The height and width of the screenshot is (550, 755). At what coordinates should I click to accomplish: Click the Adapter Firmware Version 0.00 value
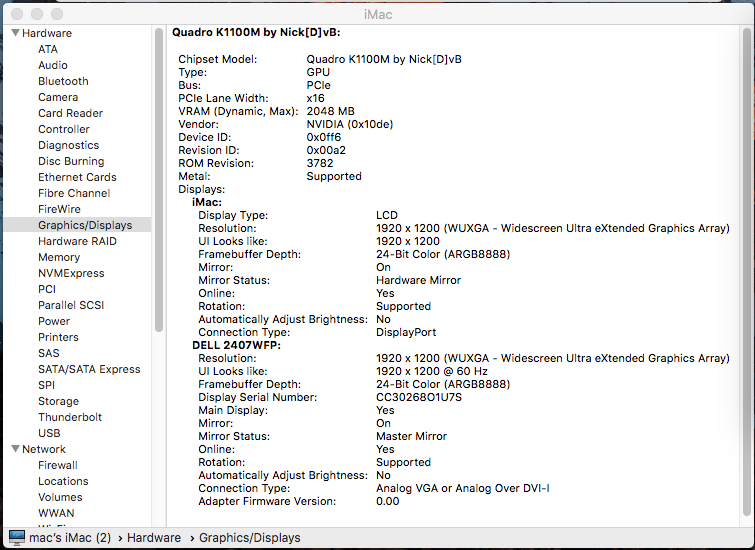[x=388, y=501]
